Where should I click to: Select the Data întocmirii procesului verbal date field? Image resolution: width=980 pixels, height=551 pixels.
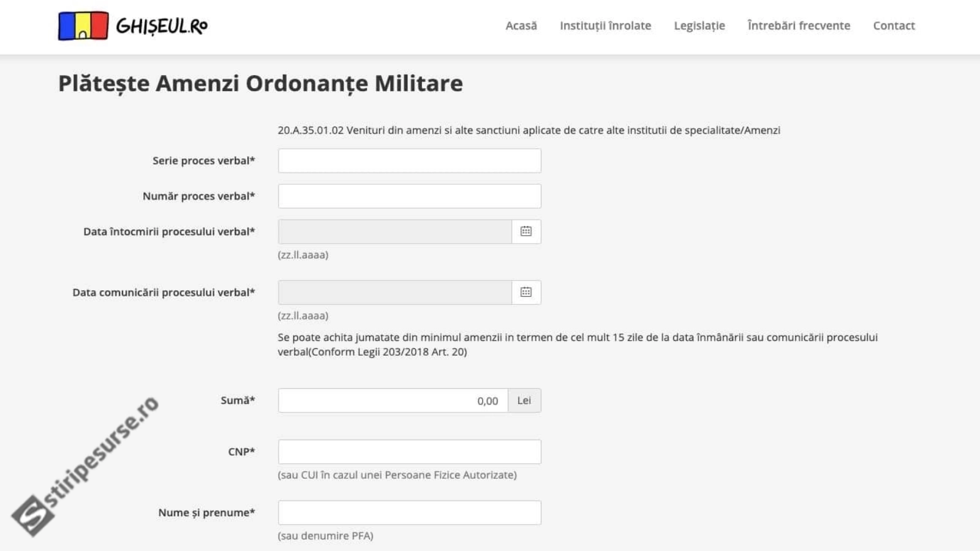pyautogui.click(x=394, y=232)
